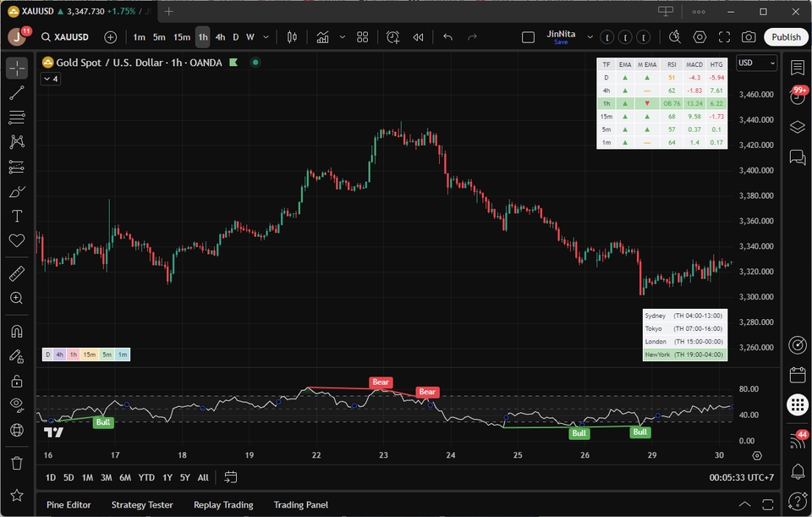The width and height of the screenshot is (812, 517).
Task: Open the Alert creation icon
Action: click(x=392, y=37)
